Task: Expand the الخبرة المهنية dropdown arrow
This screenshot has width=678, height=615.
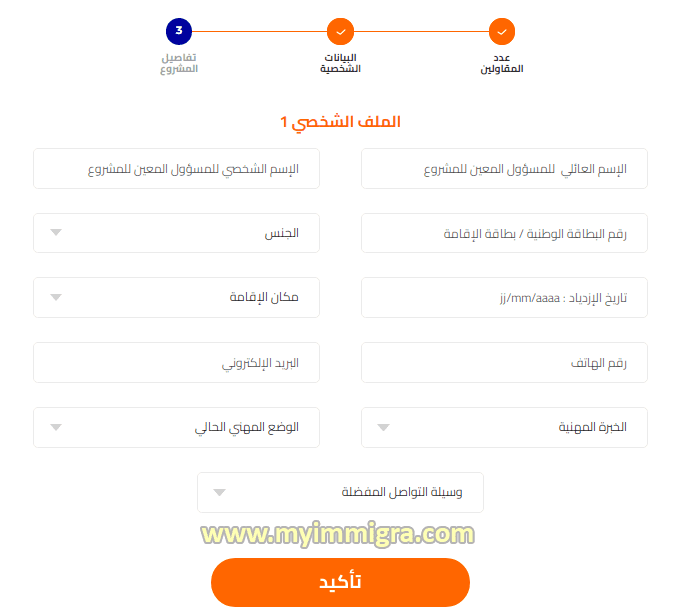Action: coord(384,427)
